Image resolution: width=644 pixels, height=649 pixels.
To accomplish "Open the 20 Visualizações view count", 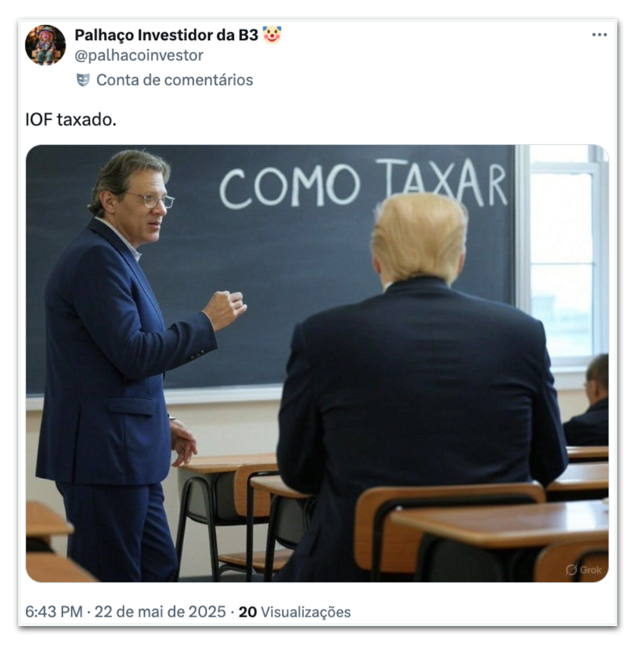I will click(x=295, y=612).
